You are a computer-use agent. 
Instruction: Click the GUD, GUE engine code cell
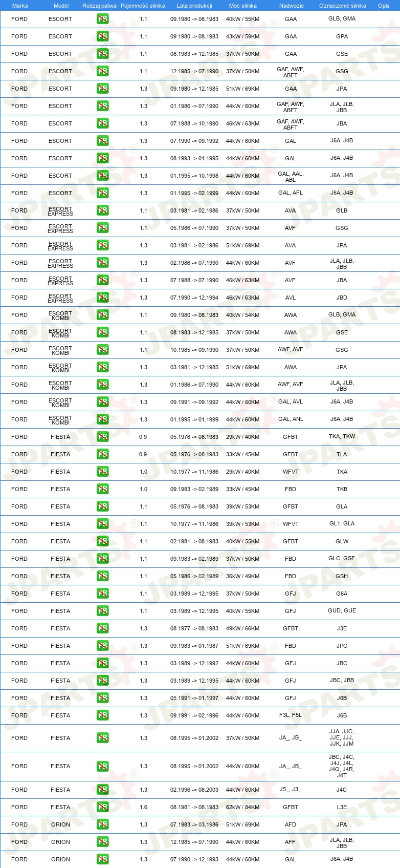(342, 610)
